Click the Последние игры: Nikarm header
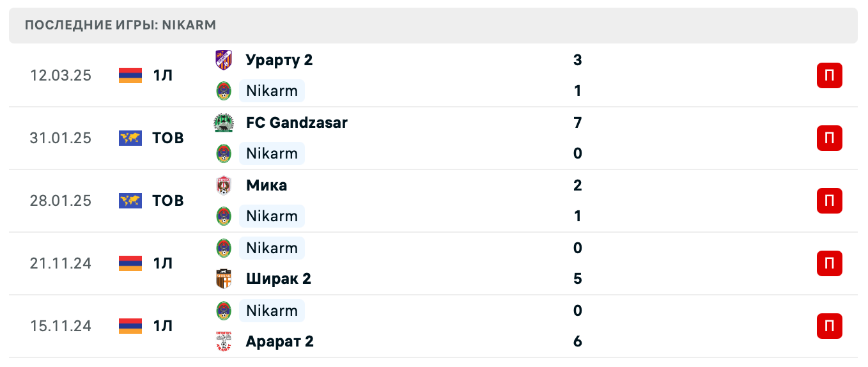Image resolution: width=868 pixels, height=367 pixels. coord(121,26)
